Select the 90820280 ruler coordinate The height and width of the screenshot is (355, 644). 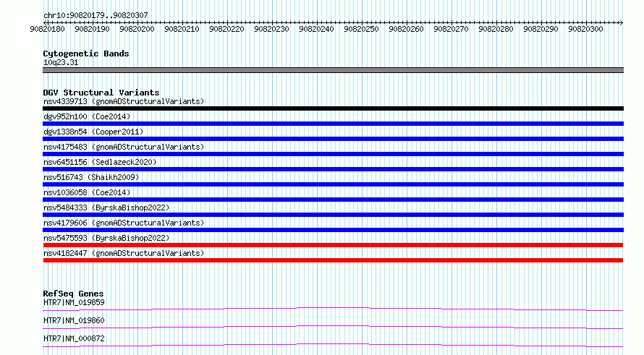coord(496,29)
